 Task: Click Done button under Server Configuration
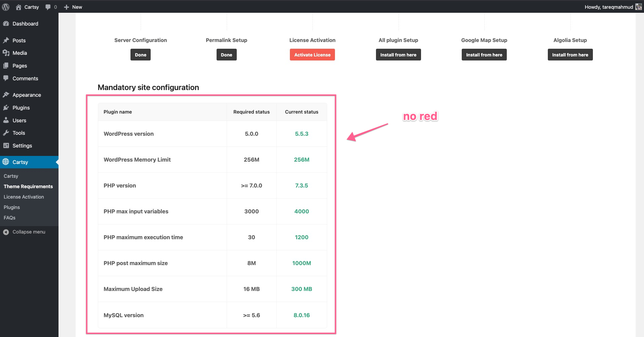[x=141, y=55]
